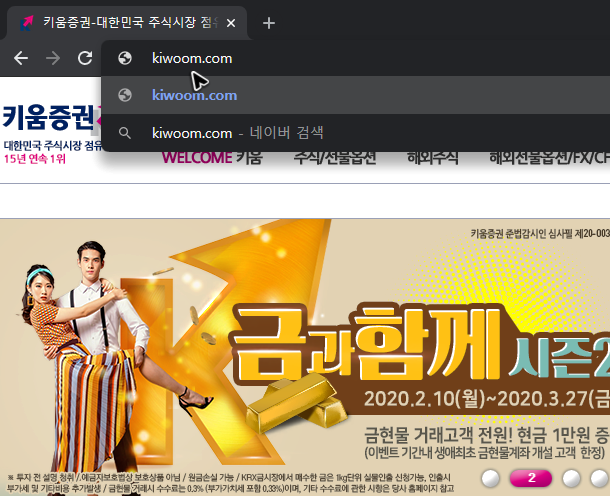Select the first banner slide dot
Viewport: 610px width, 496px height.
[491, 478]
